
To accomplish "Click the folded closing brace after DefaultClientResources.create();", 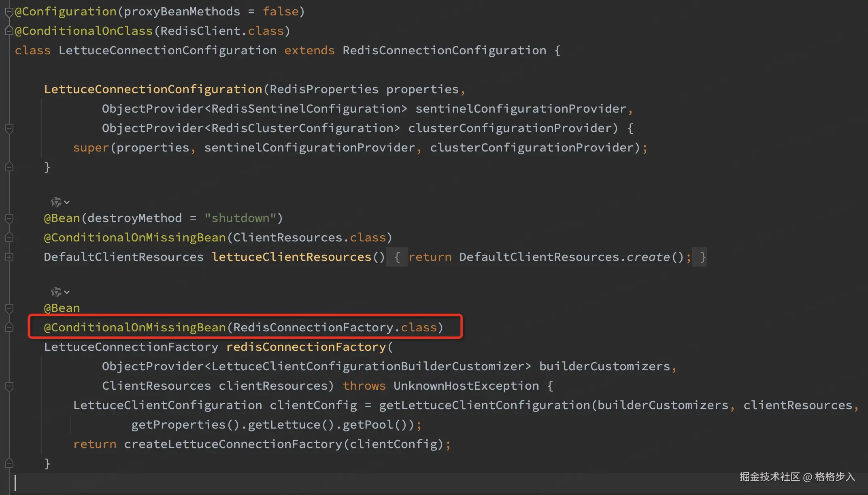I will coord(702,257).
